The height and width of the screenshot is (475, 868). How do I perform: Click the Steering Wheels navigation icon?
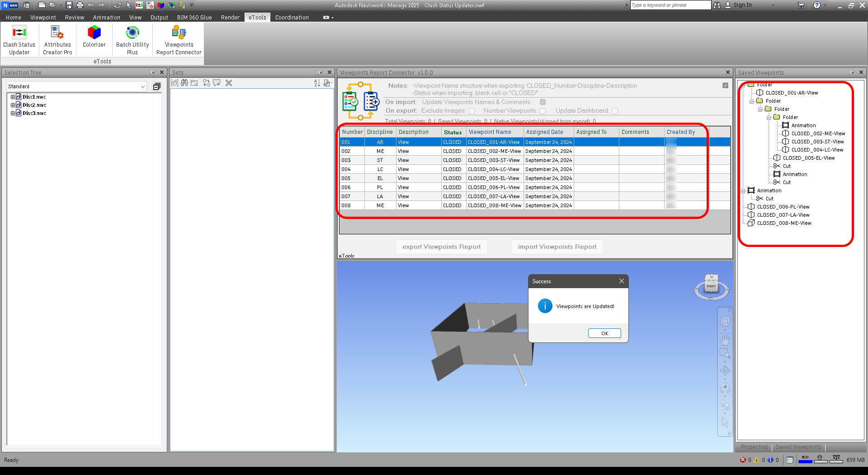coord(725,321)
